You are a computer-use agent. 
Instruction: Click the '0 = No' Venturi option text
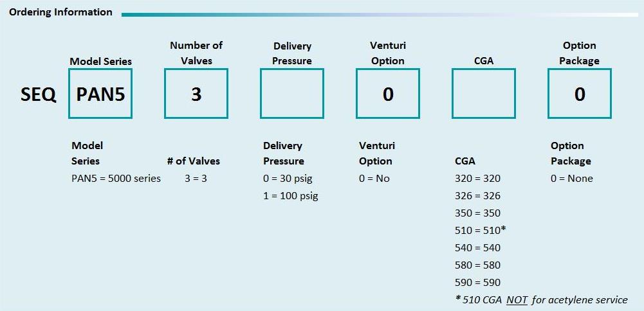(x=374, y=179)
